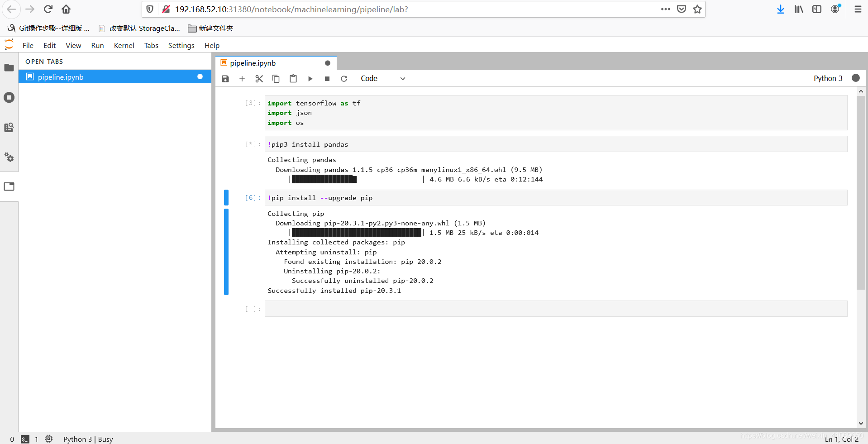Insert a new cell with the plus icon
This screenshot has width=868, height=444.
[x=242, y=78]
